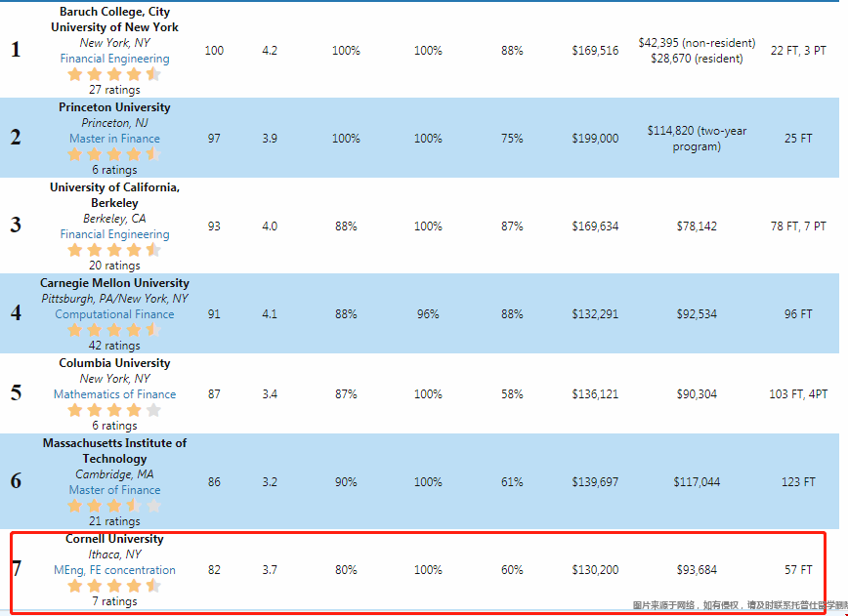This screenshot has height=616, width=848.
Task: Open MIT's Master of Finance link
Action: 114,490
